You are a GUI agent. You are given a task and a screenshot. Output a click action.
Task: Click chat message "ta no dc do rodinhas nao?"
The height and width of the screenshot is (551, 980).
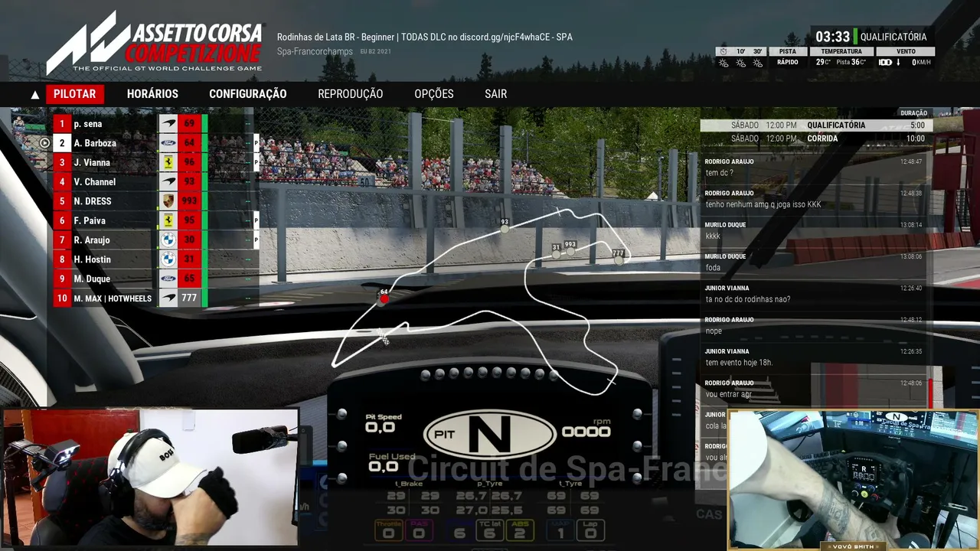tap(747, 299)
